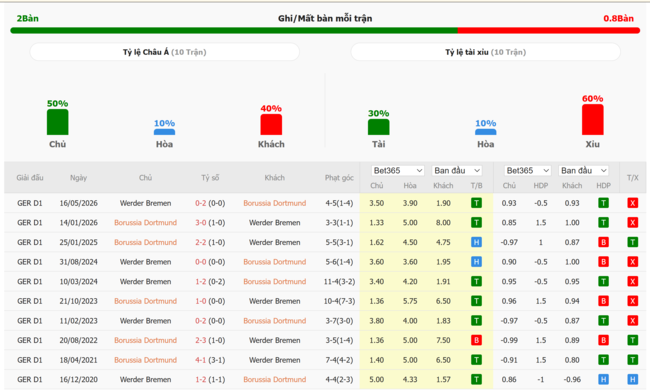Click the green T T/B badge in 16/05/2026 row
Image resolution: width=650 pixels, height=391 pixels.
click(x=476, y=203)
